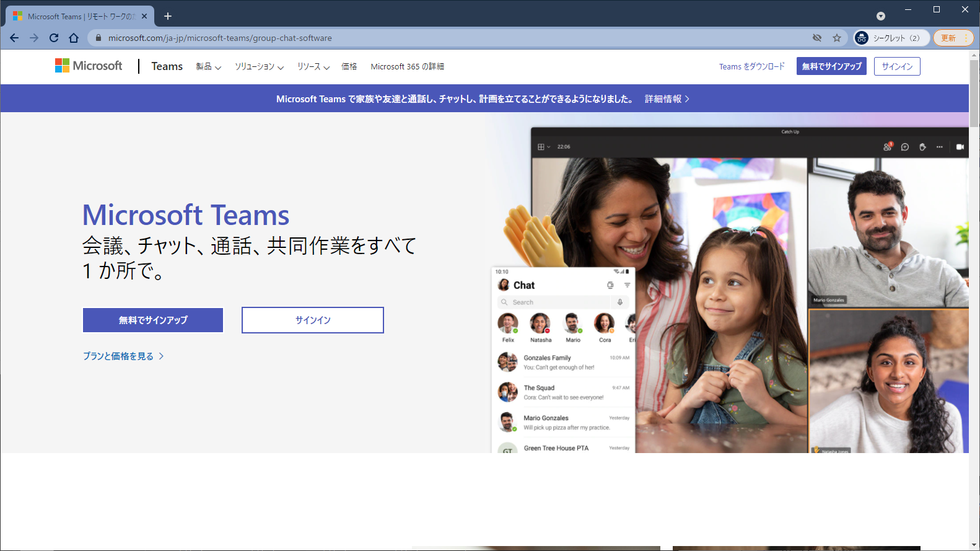Click scrollbar down arrow
Screen dimensions: 980x551
point(974,545)
